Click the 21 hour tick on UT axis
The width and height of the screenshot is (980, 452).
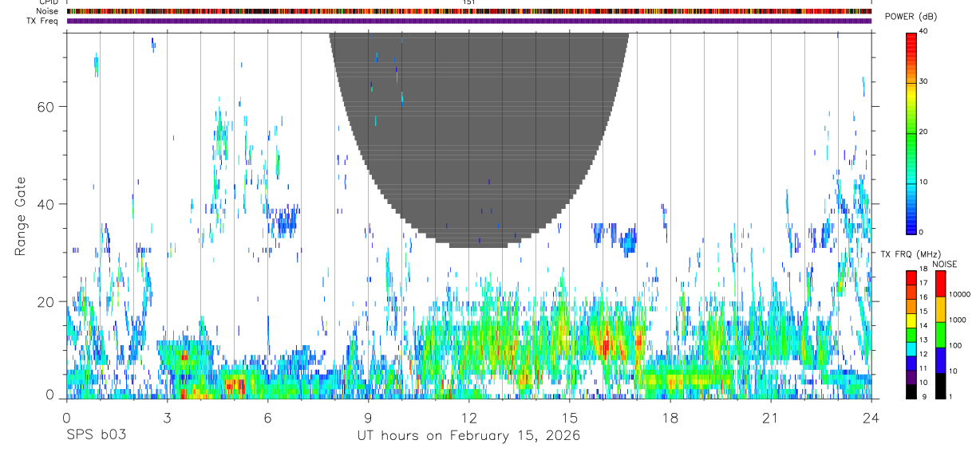tap(771, 418)
